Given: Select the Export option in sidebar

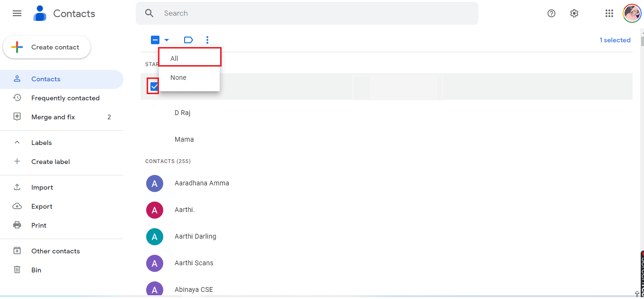Looking at the screenshot, I should [42, 206].
